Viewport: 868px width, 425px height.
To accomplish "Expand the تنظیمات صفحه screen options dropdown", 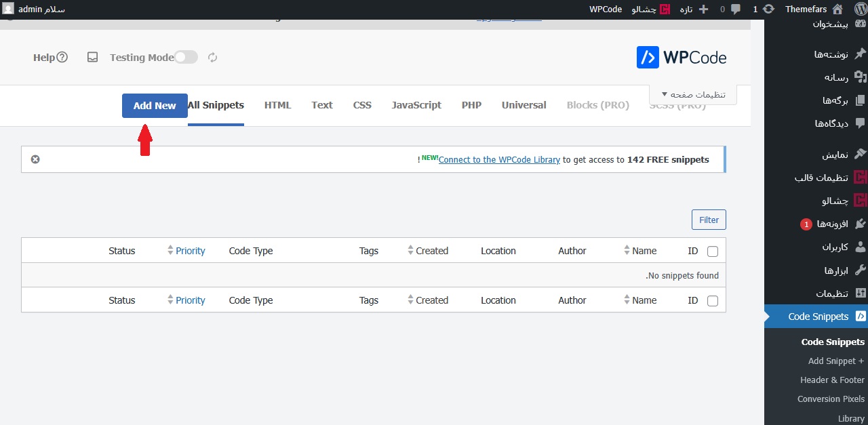I will coord(693,95).
